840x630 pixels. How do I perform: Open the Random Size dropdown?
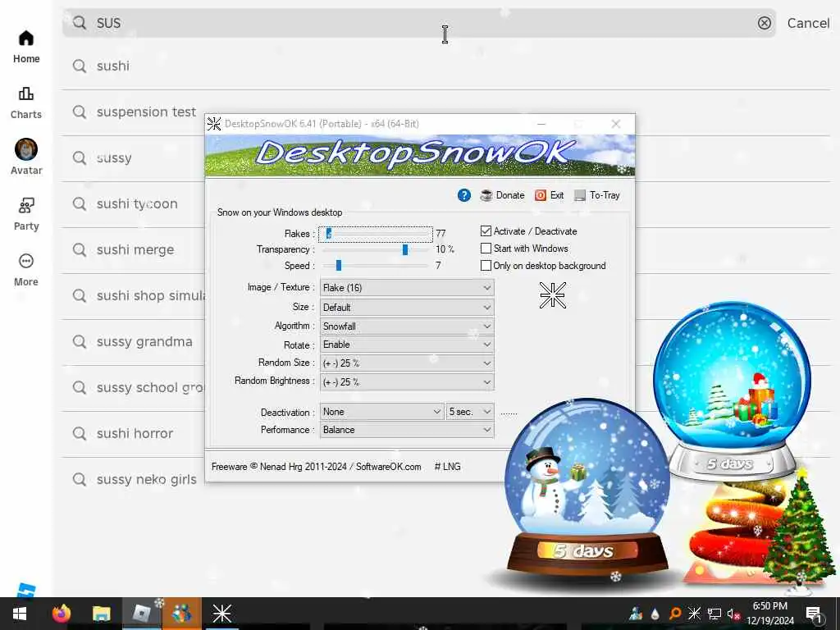click(407, 363)
